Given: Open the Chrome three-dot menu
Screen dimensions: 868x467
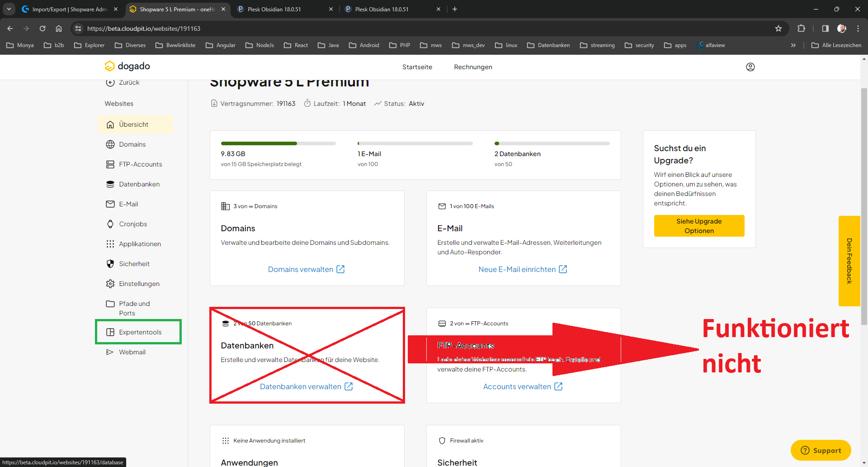Looking at the screenshot, I should [x=858, y=29].
